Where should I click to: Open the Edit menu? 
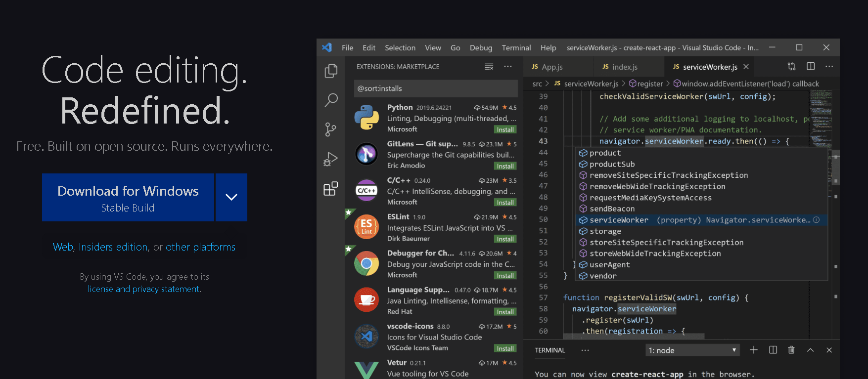(369, 48)
